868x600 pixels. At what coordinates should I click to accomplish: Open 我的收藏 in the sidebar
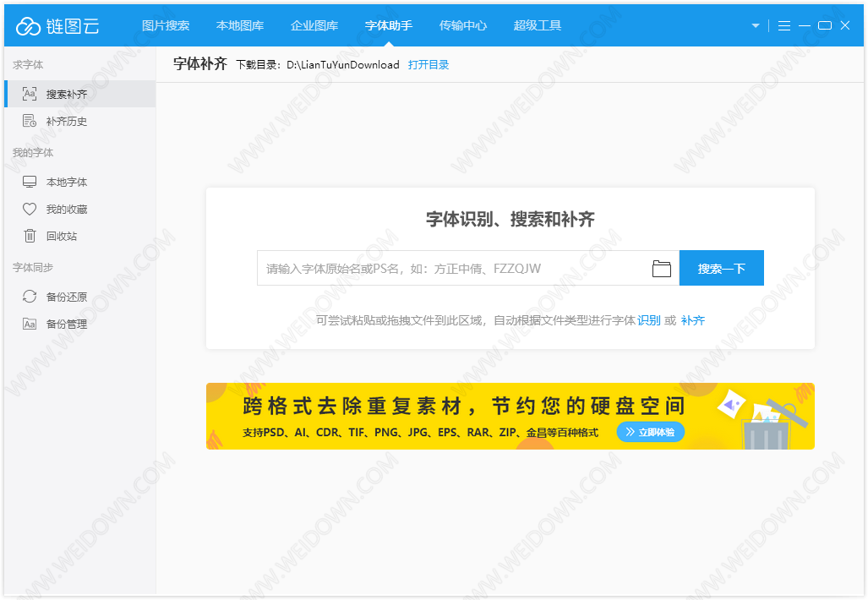(79, 209)
